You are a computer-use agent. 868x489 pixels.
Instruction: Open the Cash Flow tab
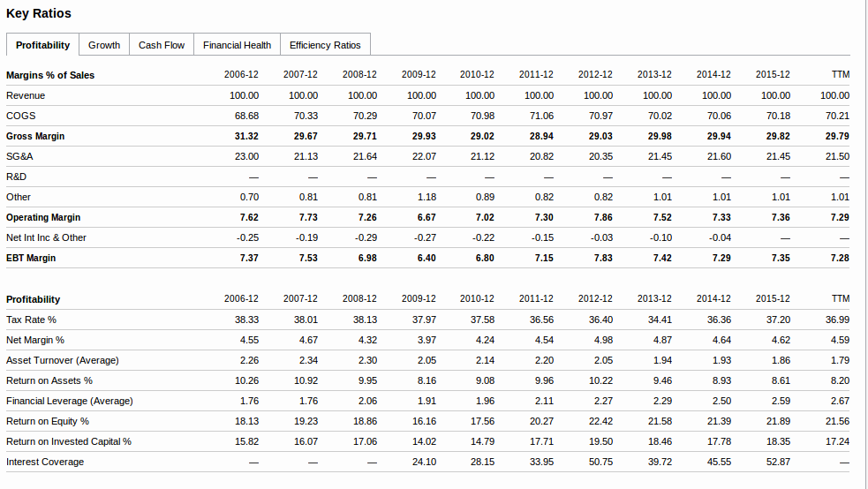pos(162,45)
